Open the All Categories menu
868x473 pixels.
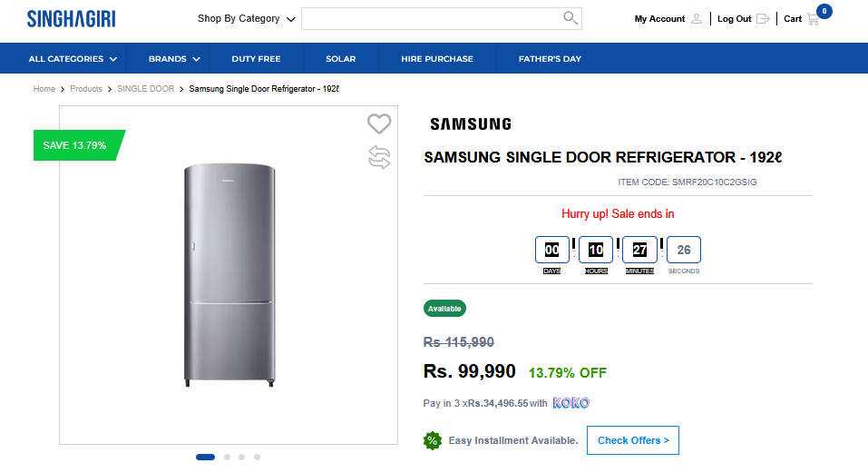73,59
